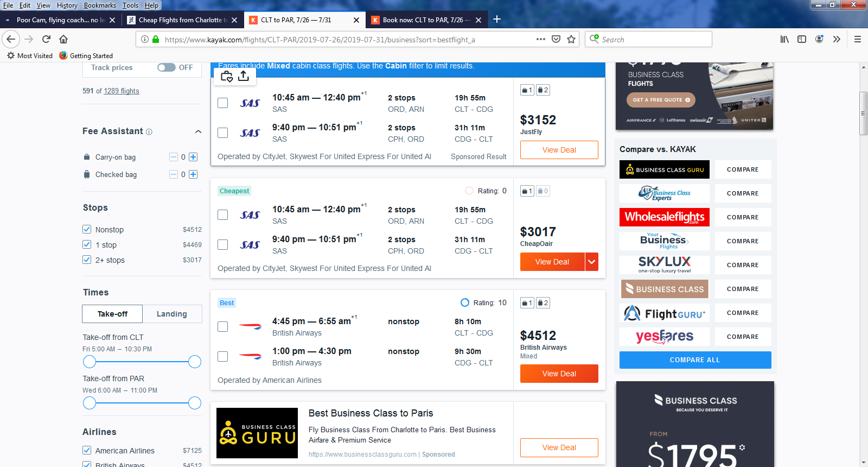
Task: Select the $3152 JustFly outbound SAS flight checkbox
Action: [x=222, y=103]
